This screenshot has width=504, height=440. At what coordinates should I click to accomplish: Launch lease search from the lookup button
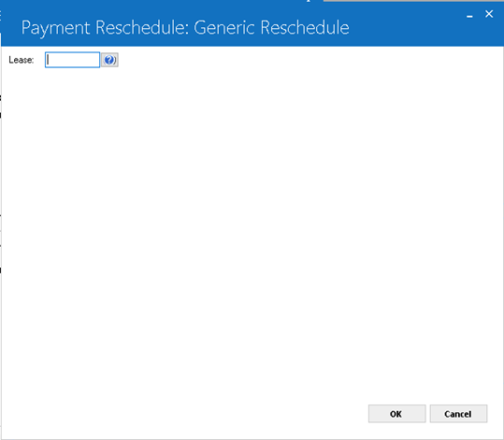[x=109, y=60]
